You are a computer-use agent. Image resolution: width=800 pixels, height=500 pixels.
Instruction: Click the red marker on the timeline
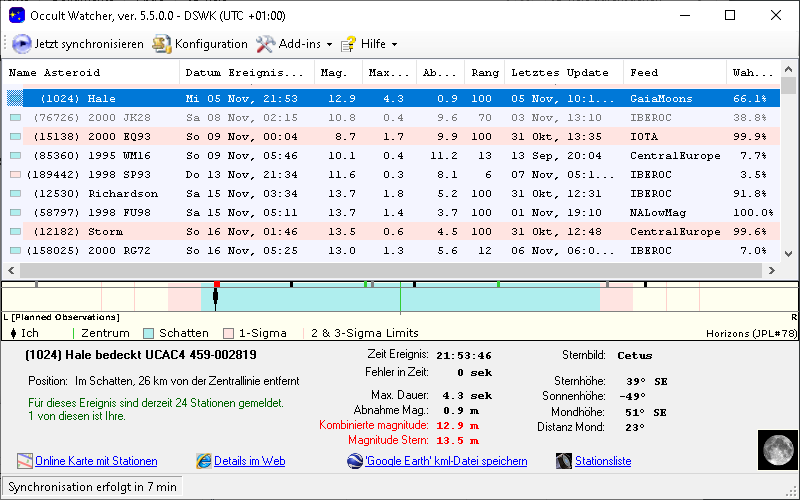coord(216,285)
